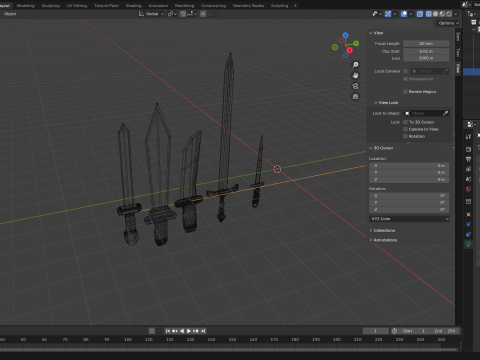Open the overlays options dropdown arrow
Image resolution: width=480 pixels, height=360 pixels.
(411, 14)
